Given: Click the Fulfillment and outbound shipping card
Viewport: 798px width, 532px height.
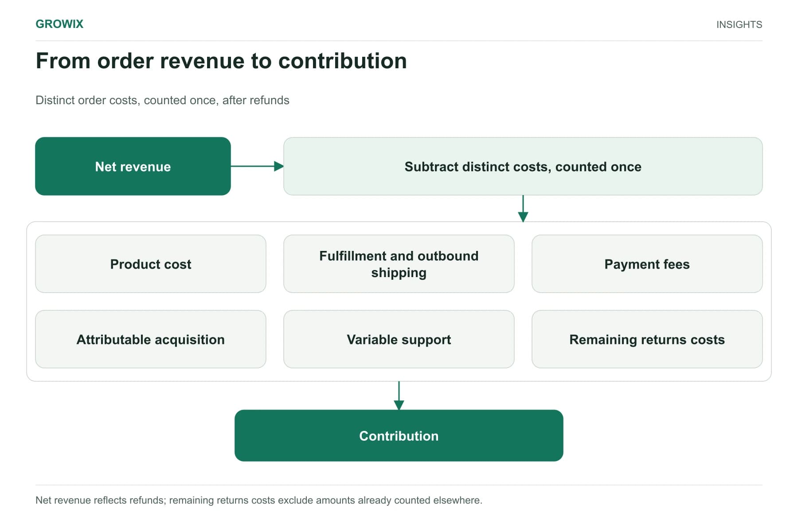Looking at the screenshot, I should 399,264.
